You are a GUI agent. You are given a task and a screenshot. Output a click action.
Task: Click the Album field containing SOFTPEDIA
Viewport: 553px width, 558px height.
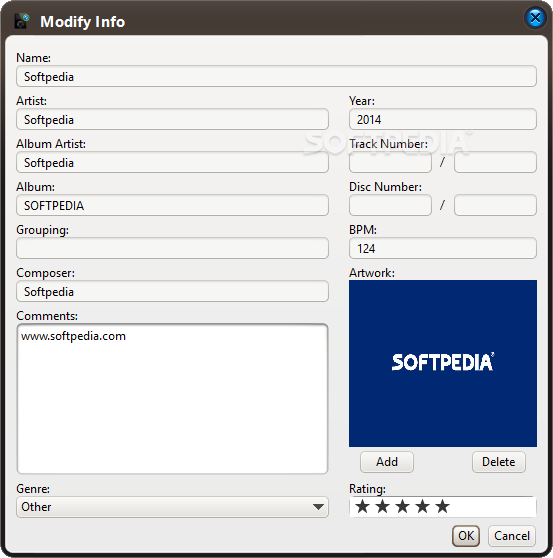(172, 205)
